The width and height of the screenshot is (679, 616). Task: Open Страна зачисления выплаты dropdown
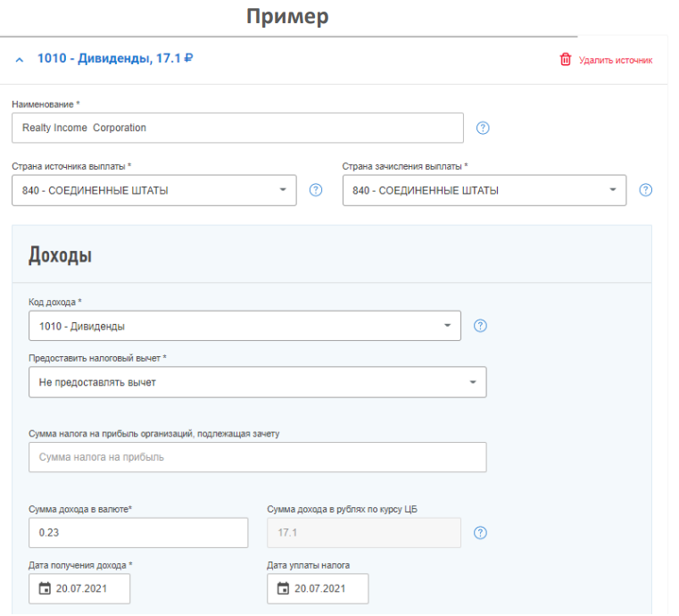click(484, 190)
